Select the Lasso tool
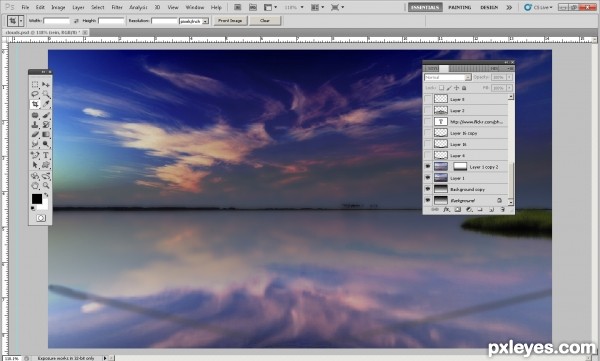This screenshot has height=361, width=600. [35, 94]
